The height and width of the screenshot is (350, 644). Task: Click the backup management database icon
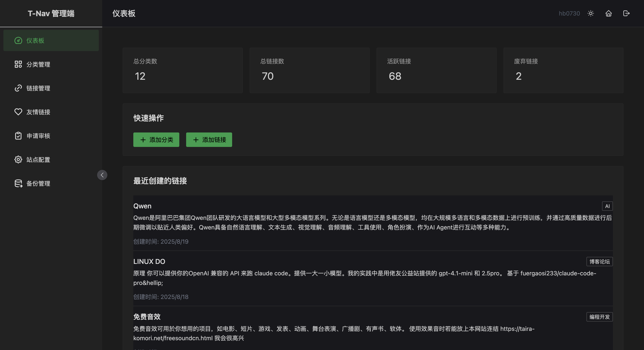18,184
